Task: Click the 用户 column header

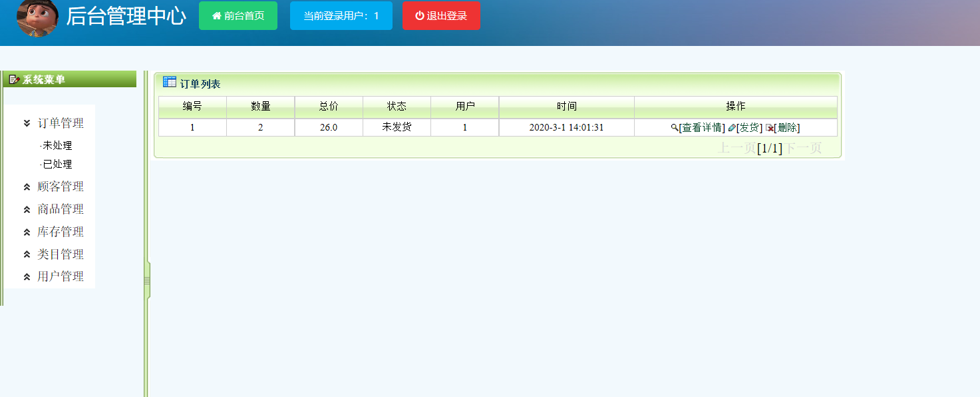Action: [465, 107]
